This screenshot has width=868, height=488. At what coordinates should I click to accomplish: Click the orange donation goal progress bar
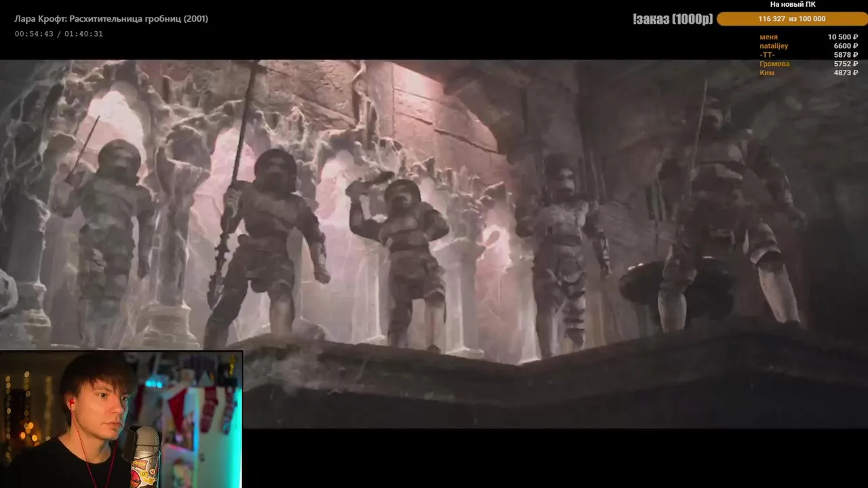pos(792,19)
